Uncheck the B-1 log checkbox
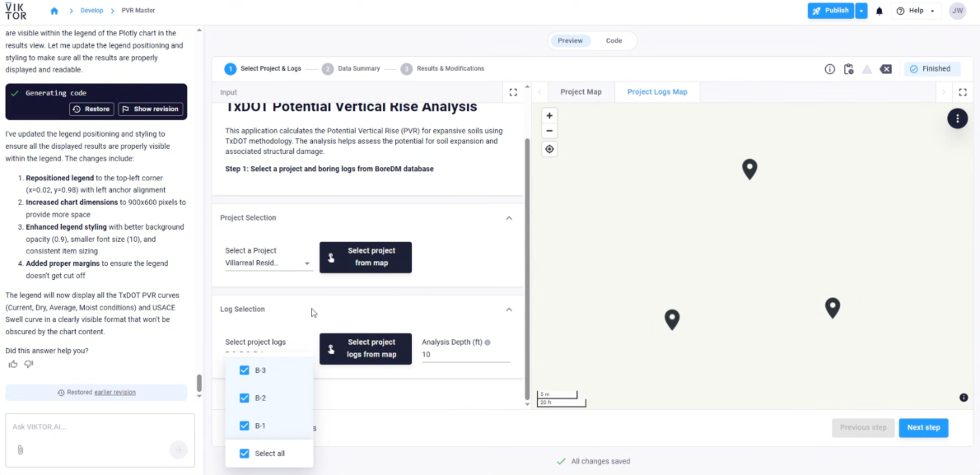The width and height of the screenshot is (980, 475). pyautogui.click(x=245, y=426)
